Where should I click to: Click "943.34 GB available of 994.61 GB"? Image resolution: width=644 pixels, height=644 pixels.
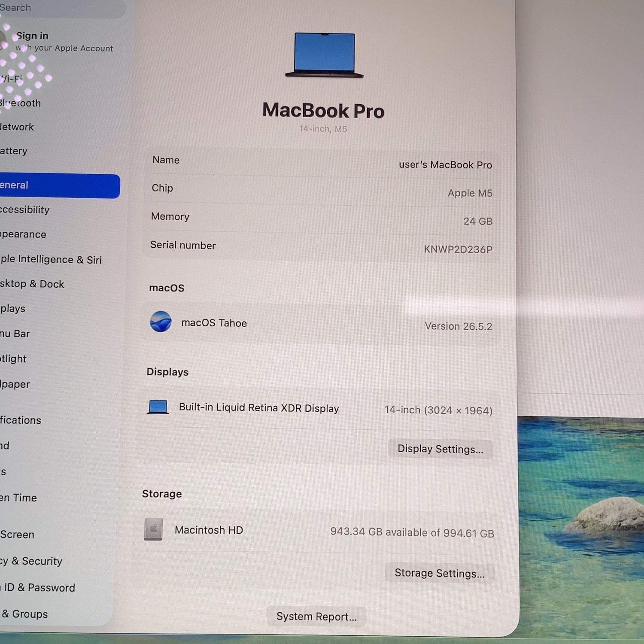[412, 532]
